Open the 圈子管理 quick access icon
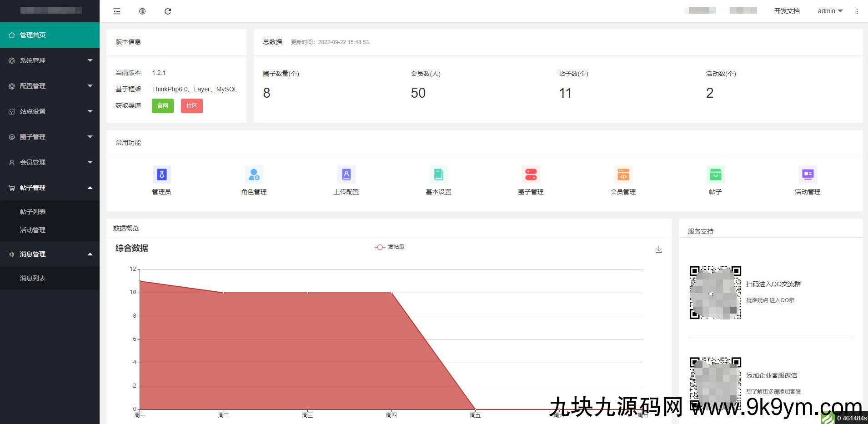Viewport: 868px width, 424px height. pyautogui.click(x=531, y=175)
